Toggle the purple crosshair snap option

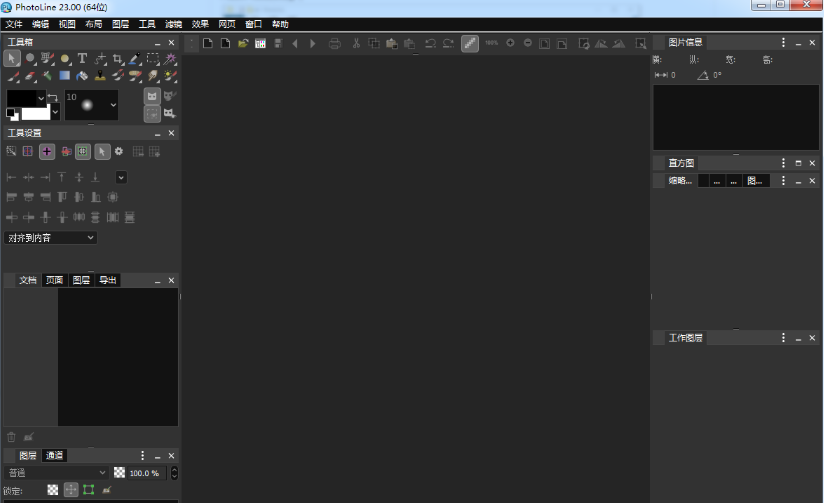click(47, 152)
